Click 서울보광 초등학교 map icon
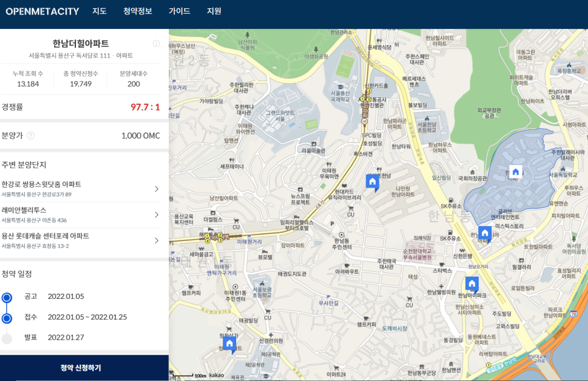This screenshot has height=381, width=588. click(x=262, y=284)
